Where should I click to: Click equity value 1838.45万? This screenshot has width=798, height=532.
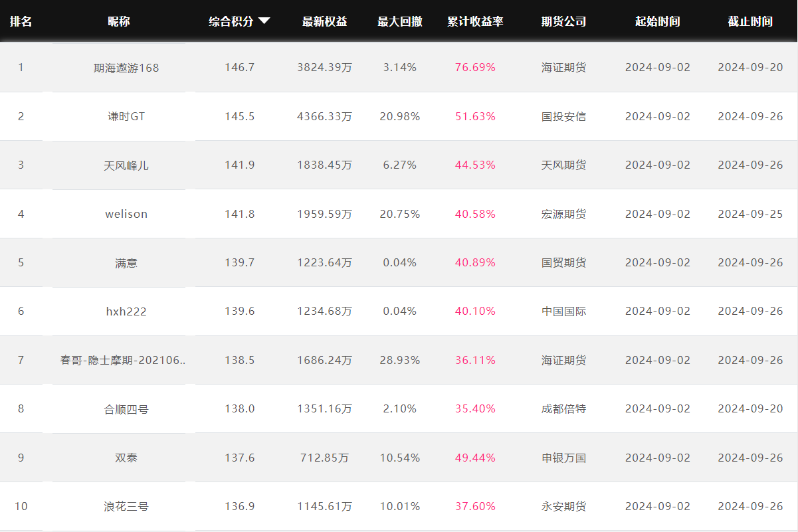coord(324,165)
